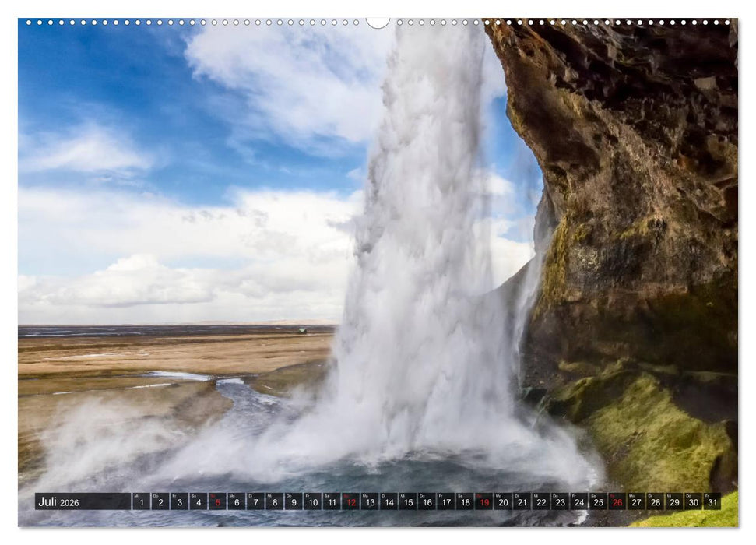
Task: Select date 8 on the strip
Action: 274,502
